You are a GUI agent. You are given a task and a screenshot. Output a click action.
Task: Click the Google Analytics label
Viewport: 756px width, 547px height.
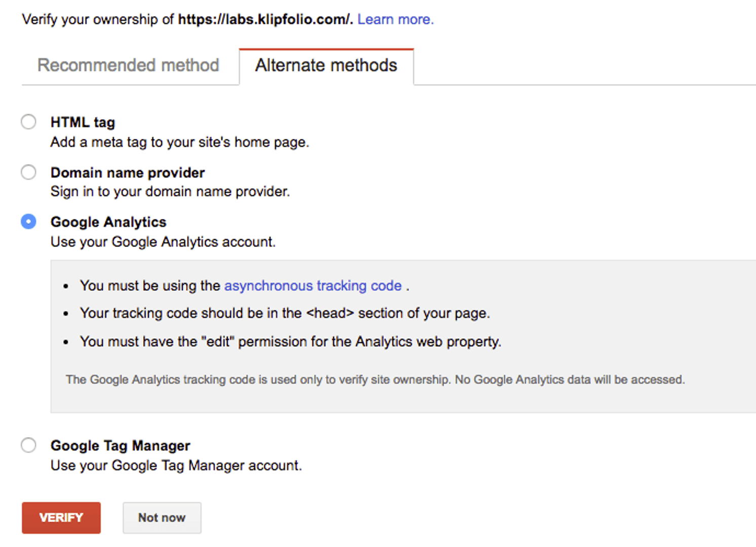coord(108,222)
